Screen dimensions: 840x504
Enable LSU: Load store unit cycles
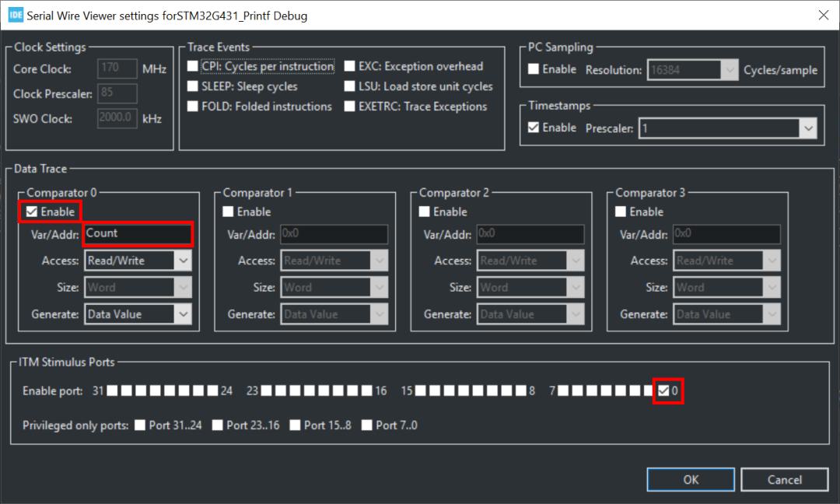(350, 86)
